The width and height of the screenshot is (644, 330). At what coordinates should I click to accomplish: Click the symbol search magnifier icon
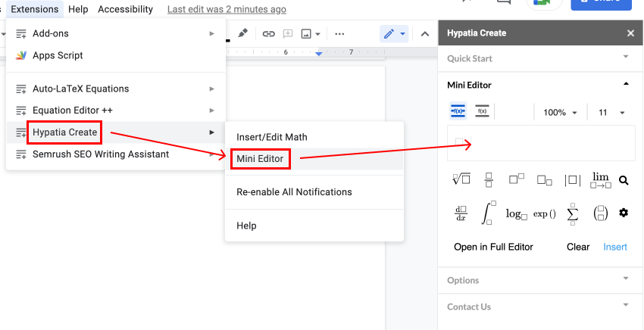[624, 180]
